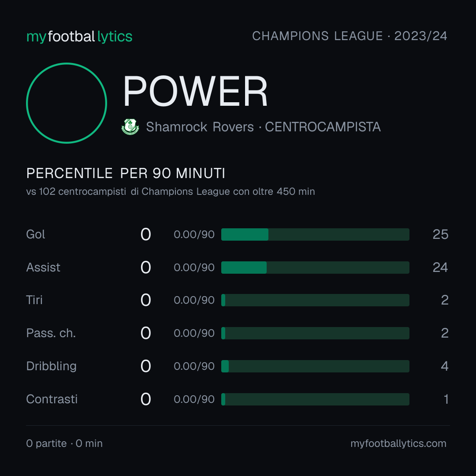
Task: Select the POWER player name heading
Action: click(x=195, y=91)
